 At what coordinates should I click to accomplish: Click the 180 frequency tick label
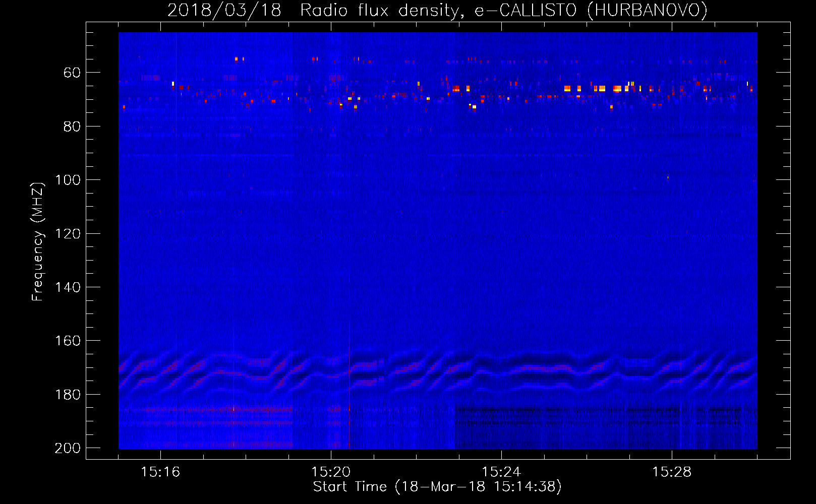click(x=68, y=395)
